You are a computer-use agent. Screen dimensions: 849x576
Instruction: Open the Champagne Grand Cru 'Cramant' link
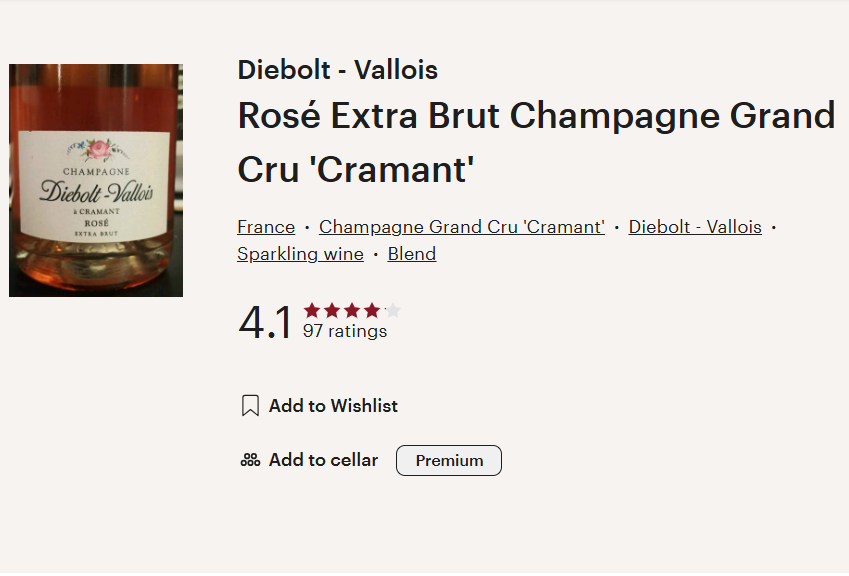pyautogui.click(x=461, y=227)
